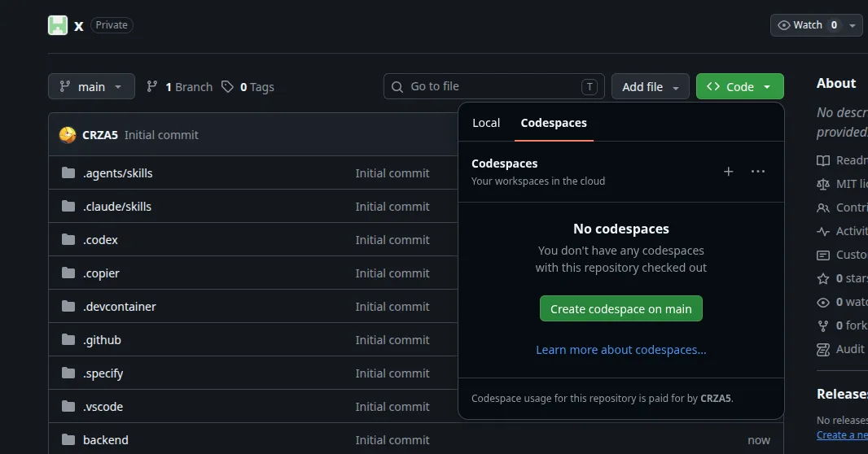Open the .codex folder
The image size is (868, 454).
(x=100, y=240)
